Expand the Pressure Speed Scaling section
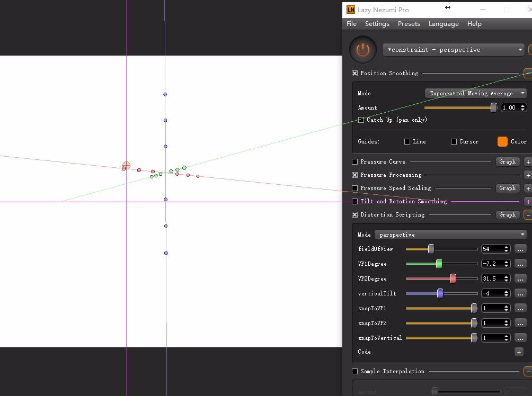The width and height of the screenshot is (532, 396). pos(528,188)
